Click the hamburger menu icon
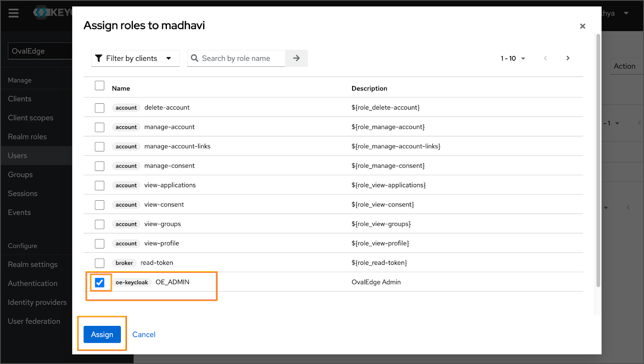Image resolution: width=644 pixels, height=364 pixels. [x=14, y=13]
